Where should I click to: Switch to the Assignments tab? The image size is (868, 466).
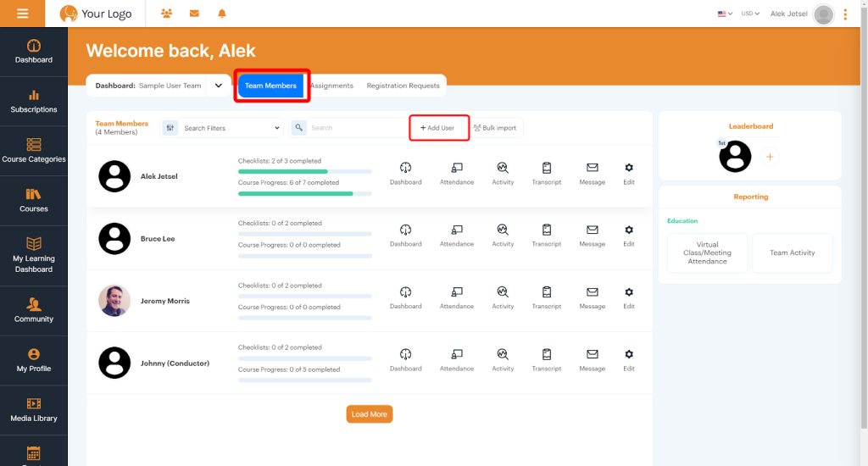tap(331, 86)
